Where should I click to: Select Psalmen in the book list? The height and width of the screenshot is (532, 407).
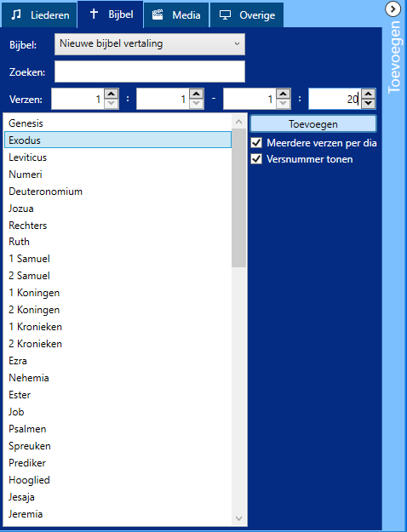[x=118, y=429]
